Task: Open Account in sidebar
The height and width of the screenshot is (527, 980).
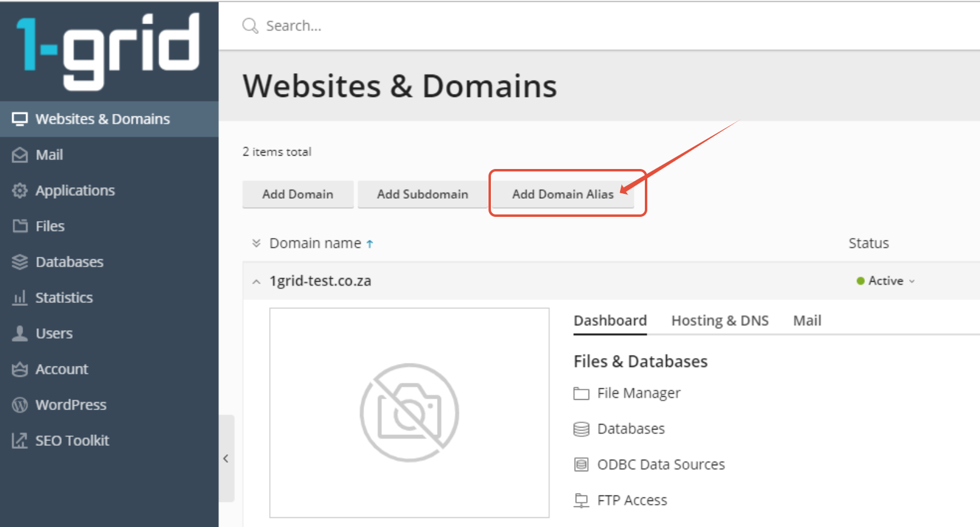Action: (109, 369)
